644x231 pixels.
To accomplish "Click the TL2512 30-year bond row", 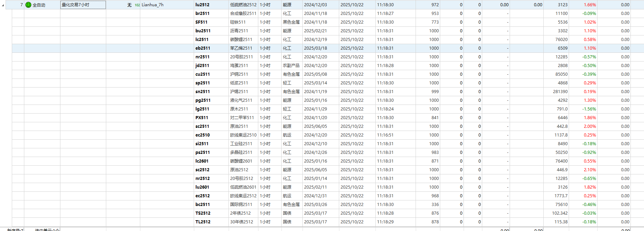I will tap(203, 222).
